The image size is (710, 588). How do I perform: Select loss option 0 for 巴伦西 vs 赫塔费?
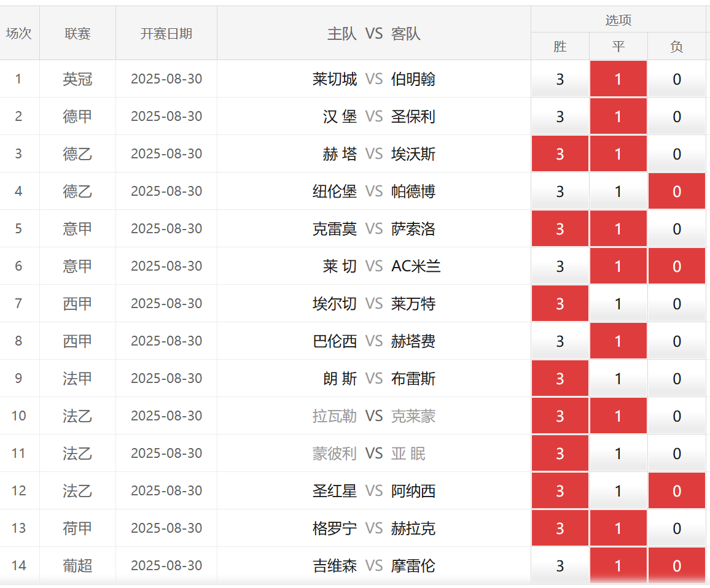[677, 341]
